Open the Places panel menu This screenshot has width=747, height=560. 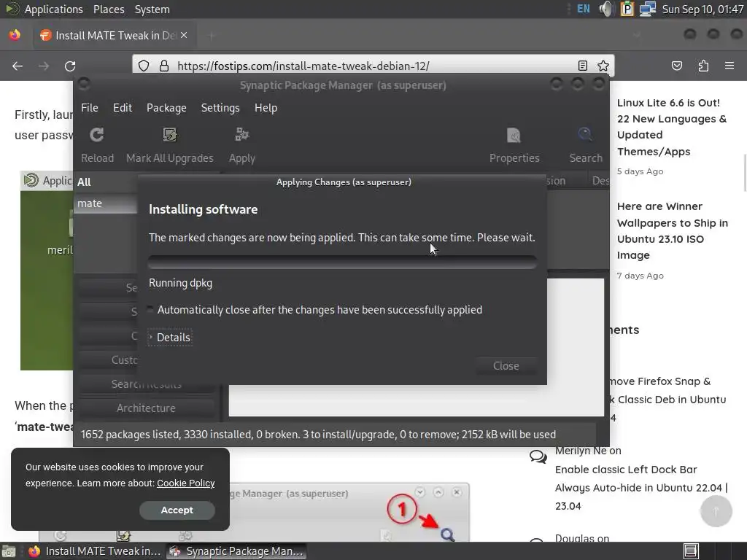click(x=109, y=9)
